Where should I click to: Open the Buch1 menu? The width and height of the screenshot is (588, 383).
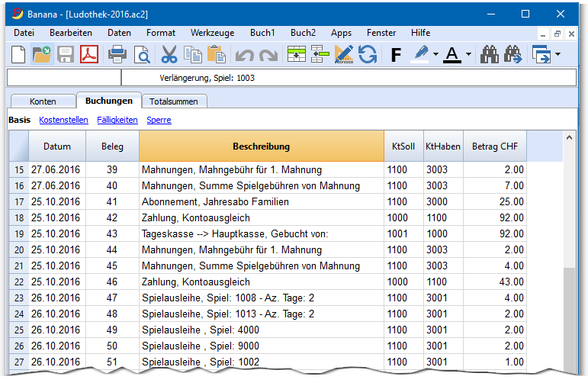click(x=262, y=33)
